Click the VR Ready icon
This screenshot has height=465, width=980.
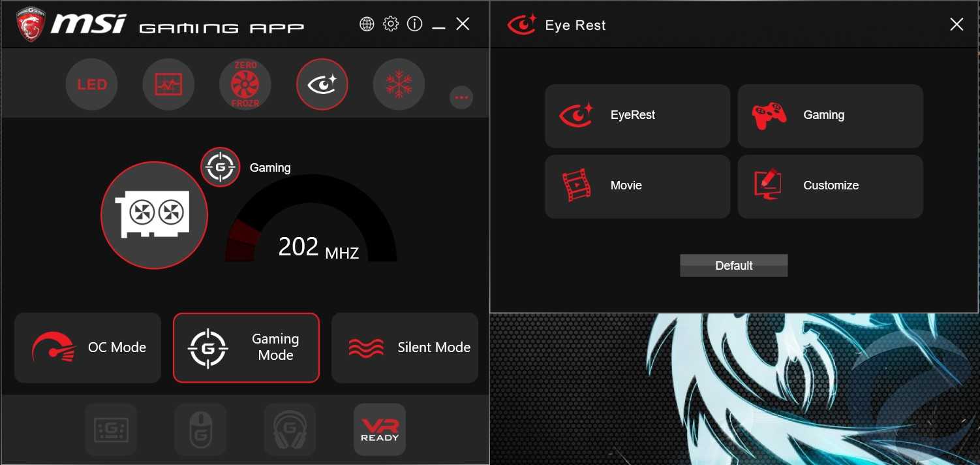(x=379, y=429)
